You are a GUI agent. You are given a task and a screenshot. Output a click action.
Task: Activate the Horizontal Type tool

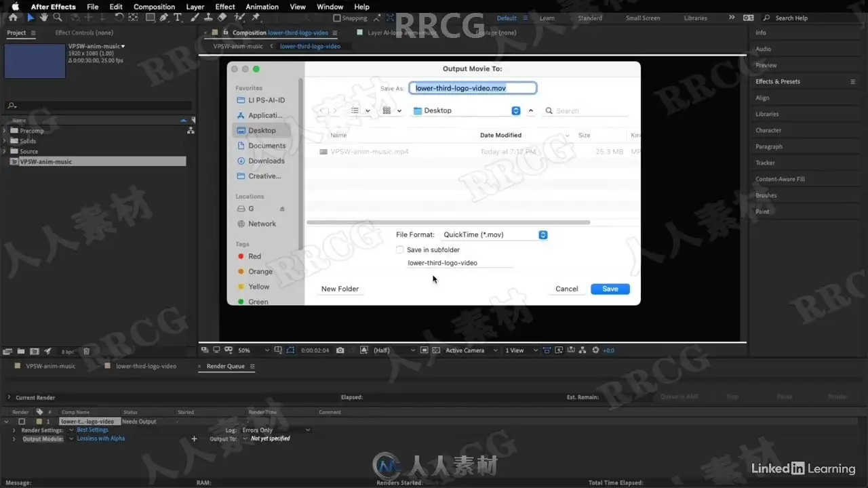pos(178,18)
